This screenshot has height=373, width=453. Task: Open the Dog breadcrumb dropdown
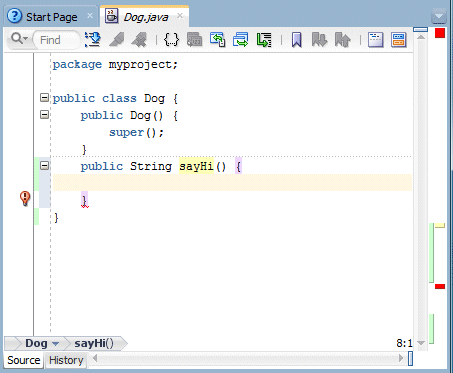click(56, 344)
